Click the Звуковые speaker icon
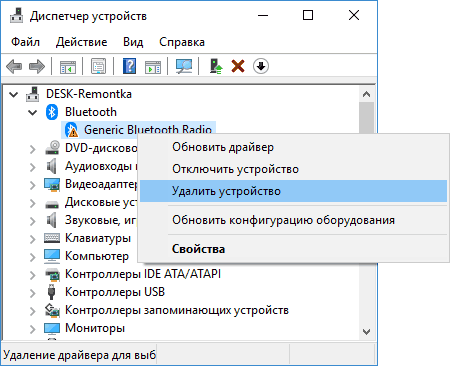The height and width of the screenshot is (366, 450). (x=52, y=220)
